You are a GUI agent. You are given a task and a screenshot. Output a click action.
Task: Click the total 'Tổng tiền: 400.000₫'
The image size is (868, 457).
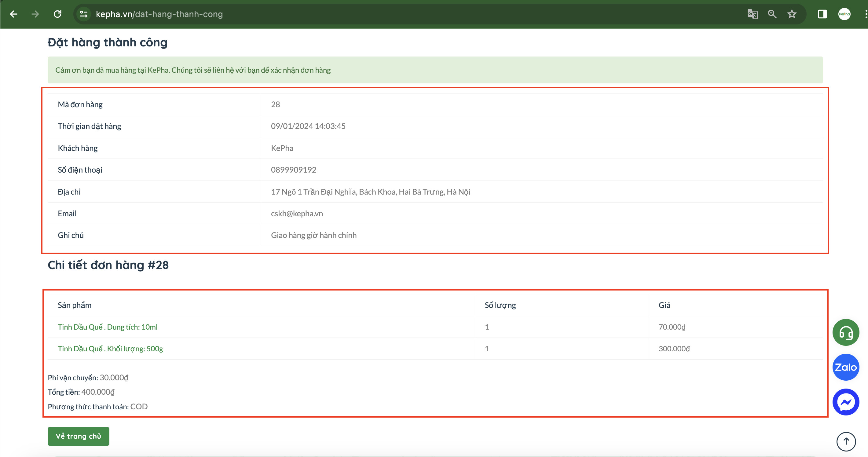tap(81, 392)
